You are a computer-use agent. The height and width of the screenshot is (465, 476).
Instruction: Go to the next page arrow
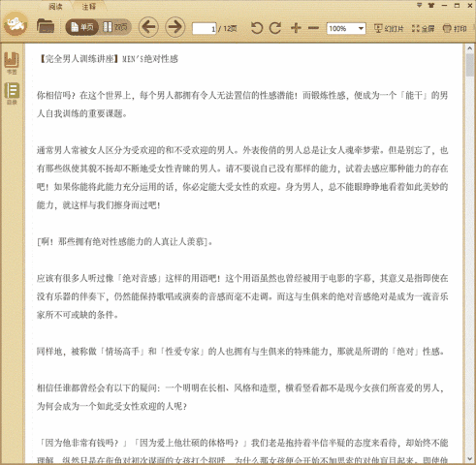point(175,27)
